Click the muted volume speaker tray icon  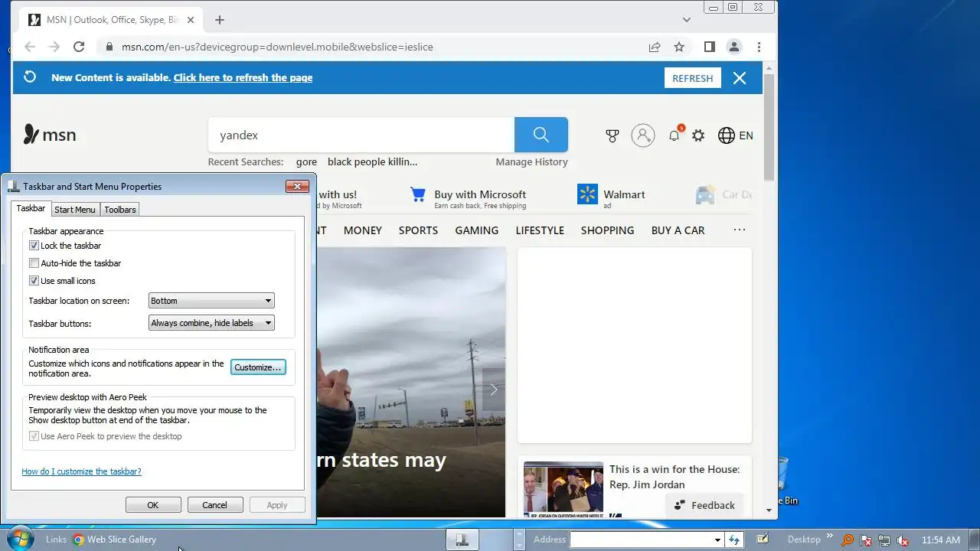903,540
